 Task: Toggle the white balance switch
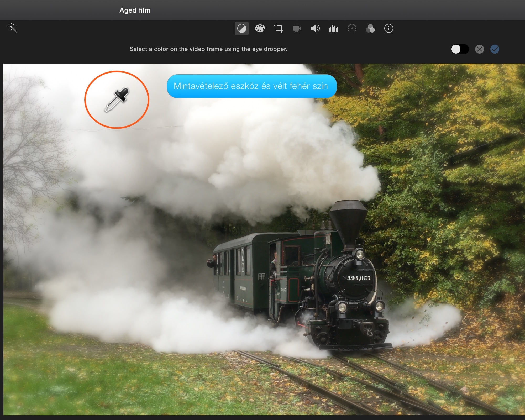(460, 49)
